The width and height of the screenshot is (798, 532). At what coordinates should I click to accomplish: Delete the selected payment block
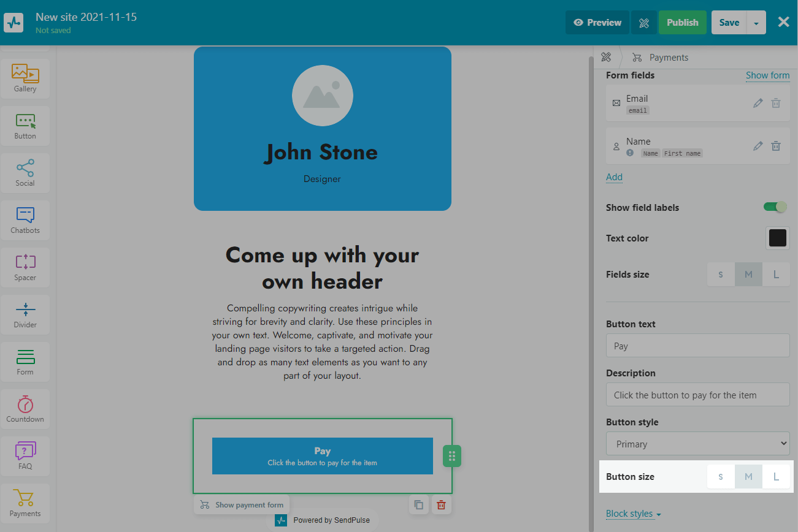[441, 505]
